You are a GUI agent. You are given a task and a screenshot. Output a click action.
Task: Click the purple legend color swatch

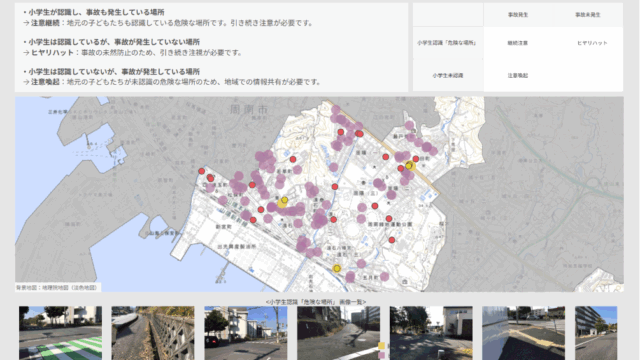(382, 356)
